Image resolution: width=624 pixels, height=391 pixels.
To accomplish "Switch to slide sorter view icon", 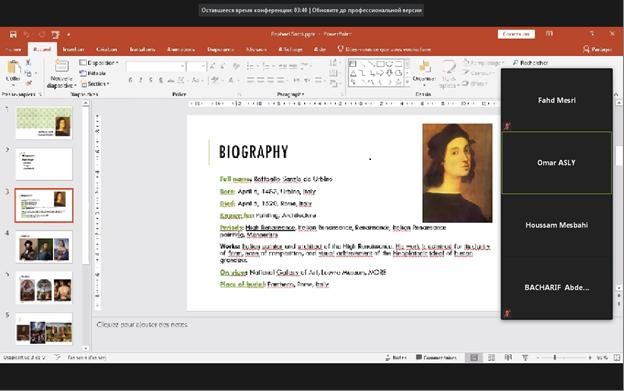I will (491, 358).
